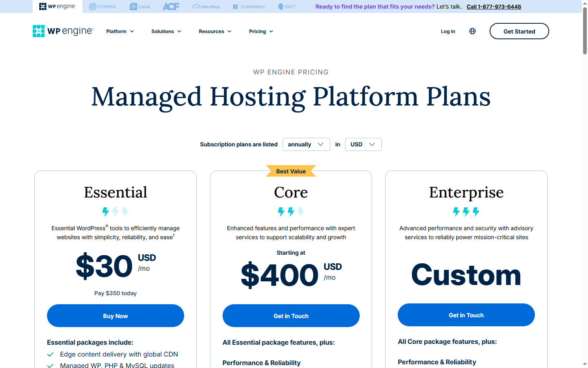The image size is (588, 368).
Task: Click the Best Value badge
Action: pos(291,171)
